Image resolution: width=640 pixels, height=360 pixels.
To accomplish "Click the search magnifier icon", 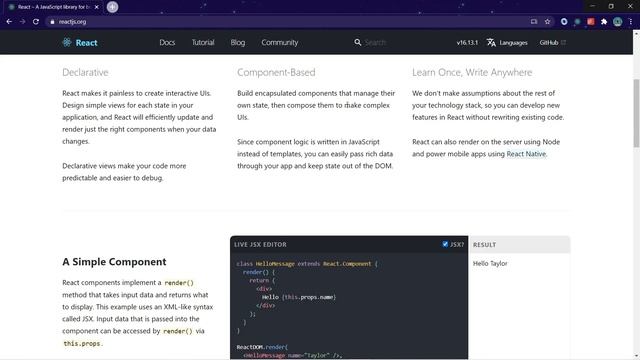I will [x=358, y=42].
